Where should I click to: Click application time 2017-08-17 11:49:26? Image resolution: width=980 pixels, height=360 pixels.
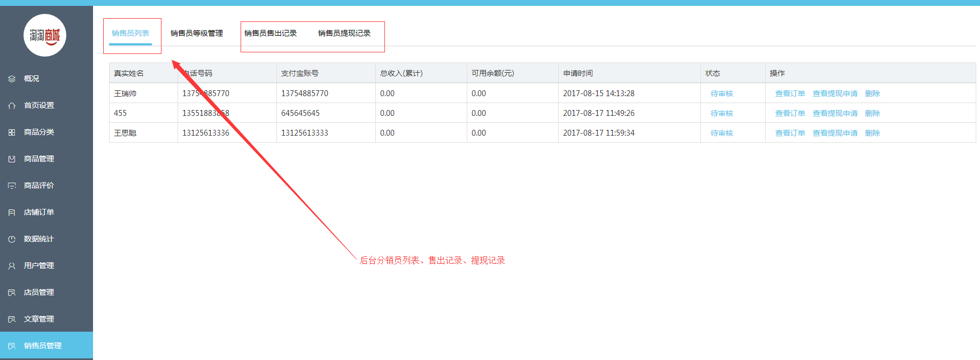tap(599, 113)
